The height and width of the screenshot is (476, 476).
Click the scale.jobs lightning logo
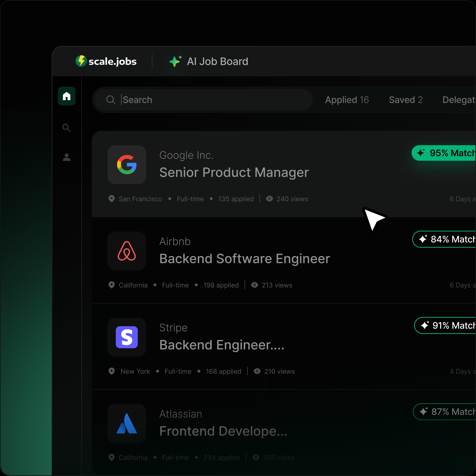[82, 61]
